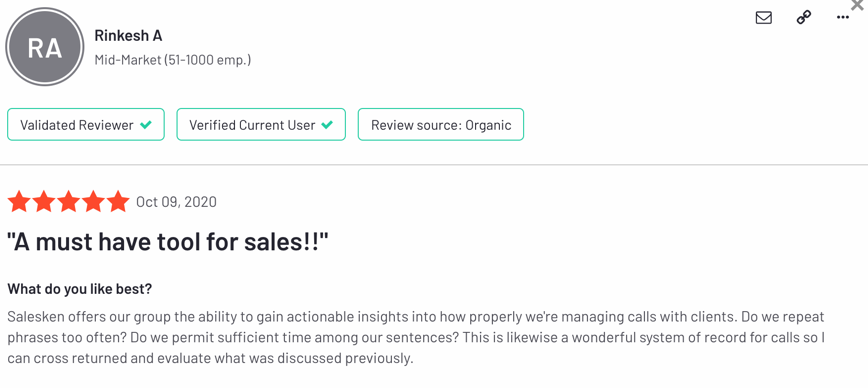Click the Review source: Organic badge
The width and height of the screenshot is (868, 388).
441,125
